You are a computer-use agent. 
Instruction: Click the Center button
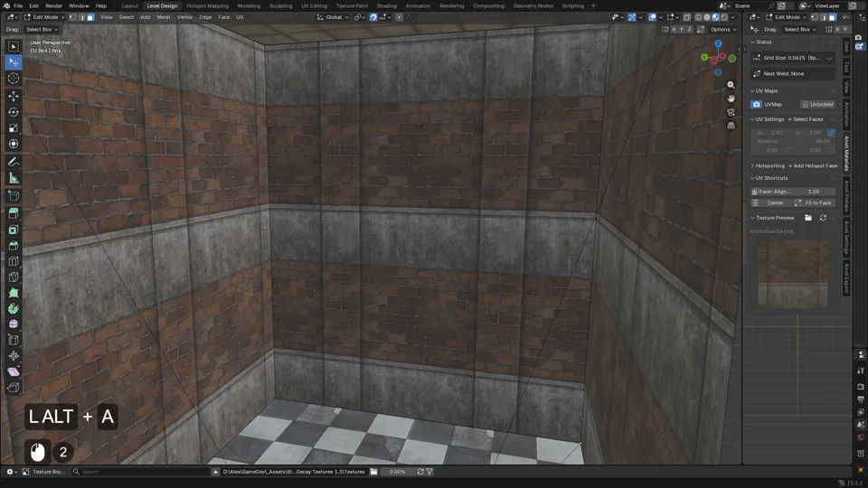click(x=770, y=203)
